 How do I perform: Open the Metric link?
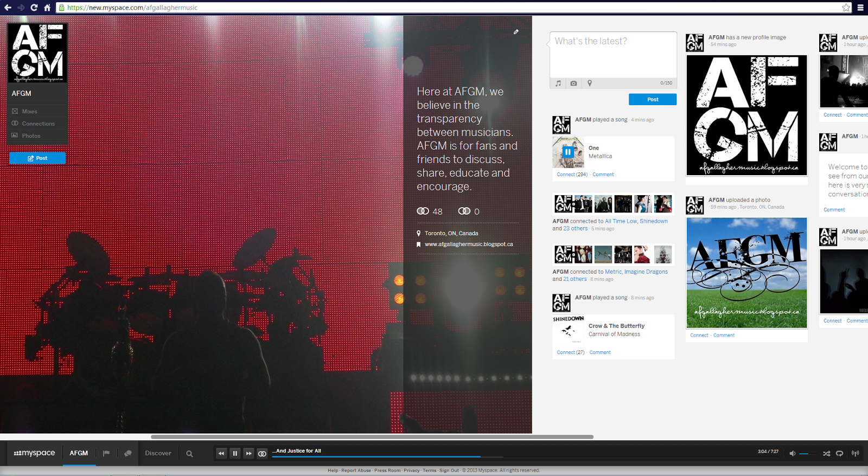[x=613, y=272]
